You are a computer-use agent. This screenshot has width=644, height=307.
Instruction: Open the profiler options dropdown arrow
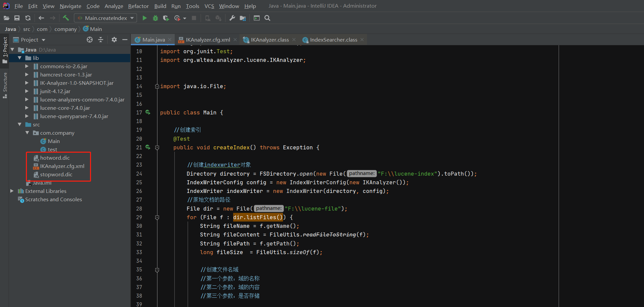coord(185,18)
